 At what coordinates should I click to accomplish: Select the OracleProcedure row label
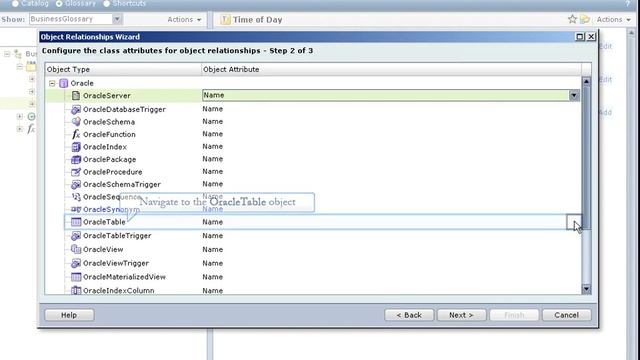pos(113,172)
